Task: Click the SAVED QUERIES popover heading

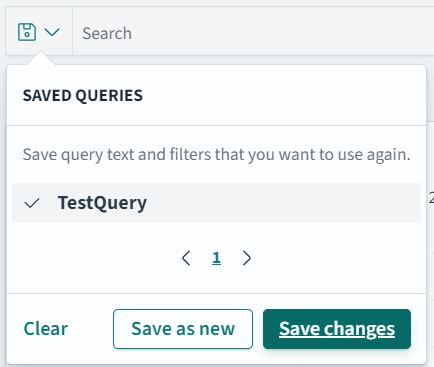Action: coord(83,96)
